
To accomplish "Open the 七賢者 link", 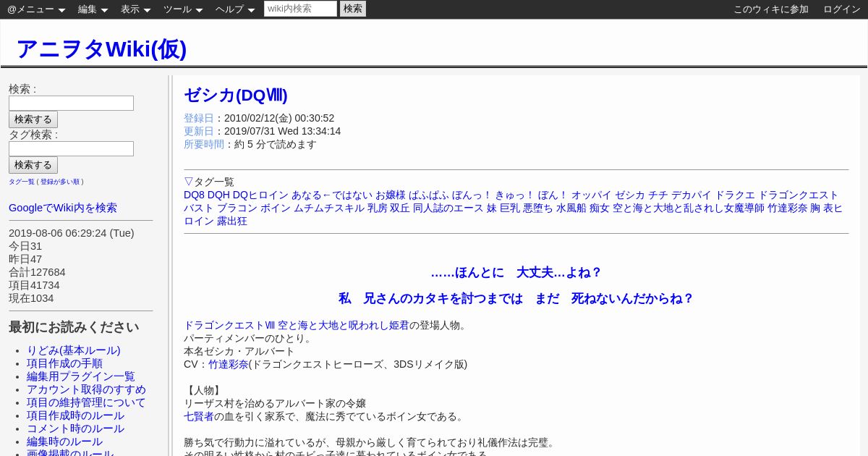I will pos(199,416).
